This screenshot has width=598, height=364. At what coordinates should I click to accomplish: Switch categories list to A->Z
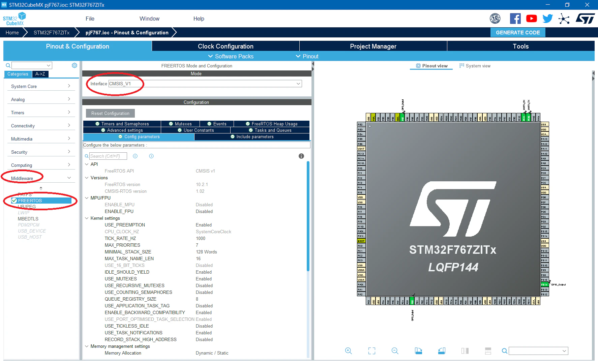40,74
